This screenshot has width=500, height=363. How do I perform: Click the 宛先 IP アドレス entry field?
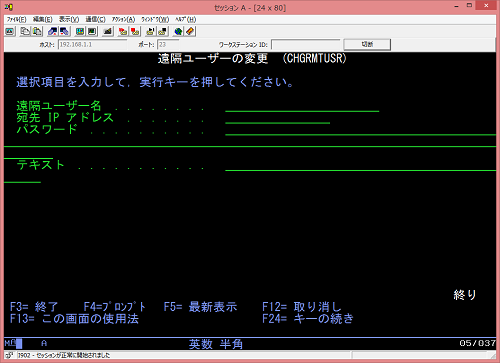click(x=277, y=118)
